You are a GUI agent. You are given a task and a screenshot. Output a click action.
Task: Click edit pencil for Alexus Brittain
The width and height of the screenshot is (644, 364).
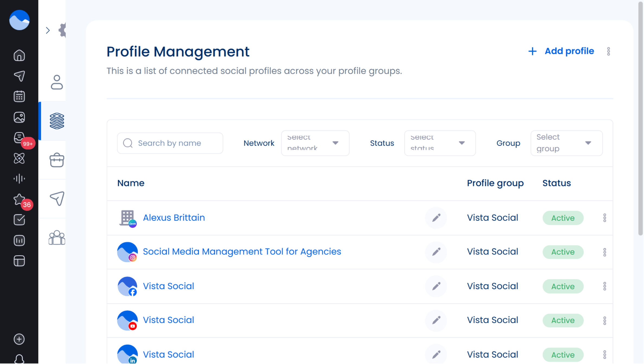pyautogui.click(x=436, y=218)
